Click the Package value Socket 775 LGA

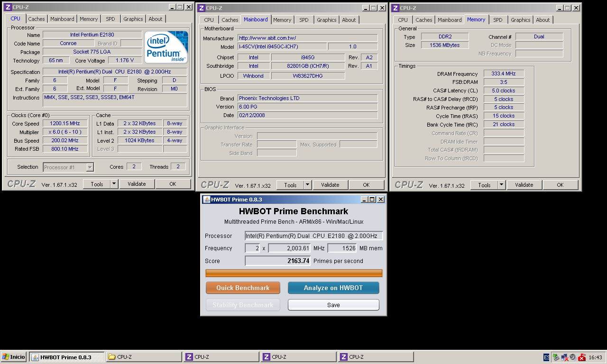(92, 52)
